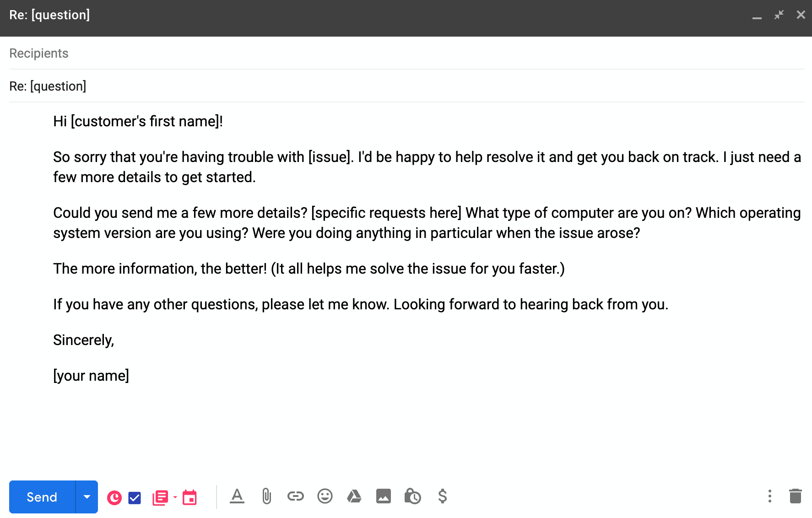Viewport: 812px width, 518px height.
Task: Toggle confidential mode lock-clock icon
Action: [413, 496]
